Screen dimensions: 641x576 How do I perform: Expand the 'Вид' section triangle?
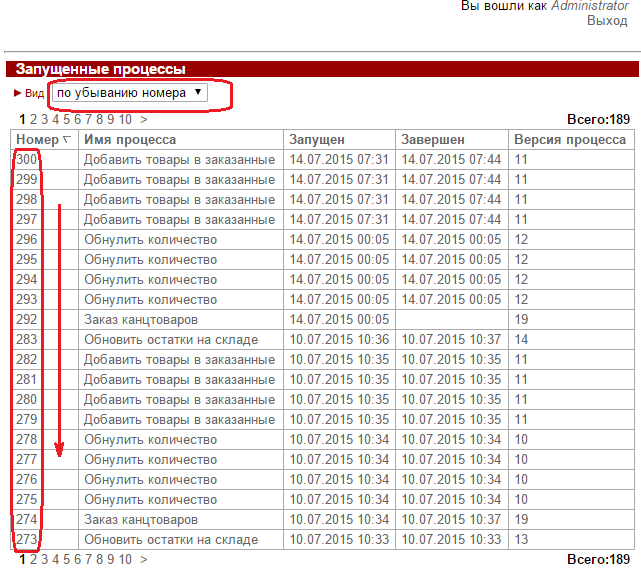(x=17, y=93)
